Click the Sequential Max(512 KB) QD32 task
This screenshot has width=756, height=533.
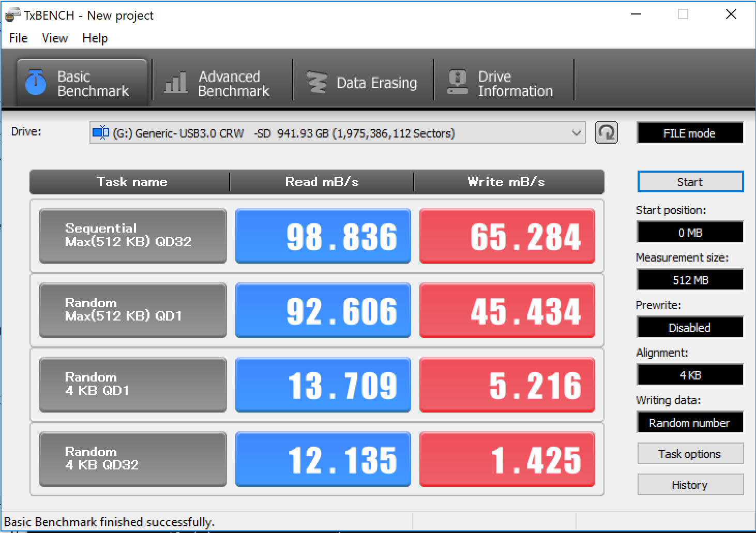[x=133, y=236]
